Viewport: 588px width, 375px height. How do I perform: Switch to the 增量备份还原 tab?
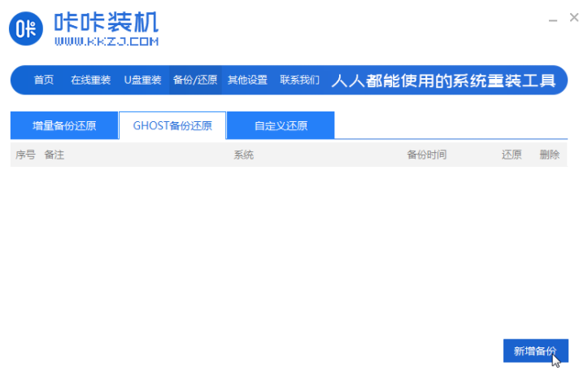coord(64,125)
